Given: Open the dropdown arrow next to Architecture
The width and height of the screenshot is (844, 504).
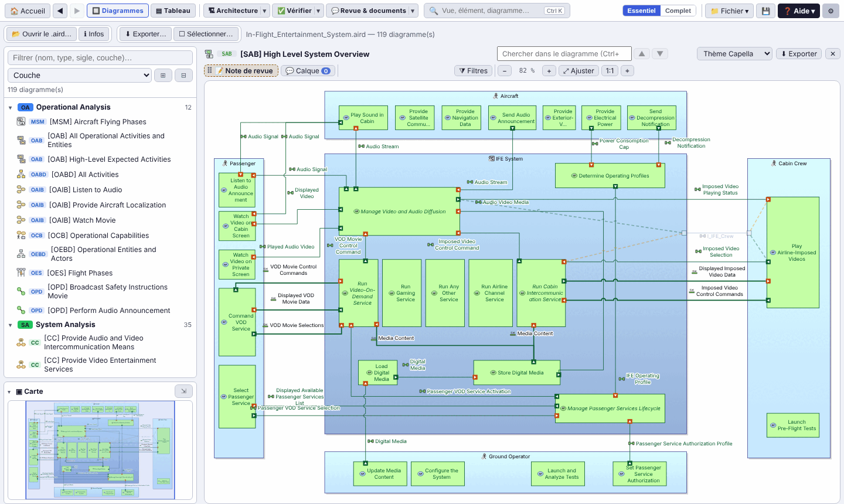Looking at the screenshot, I should (x=265, y=11).
